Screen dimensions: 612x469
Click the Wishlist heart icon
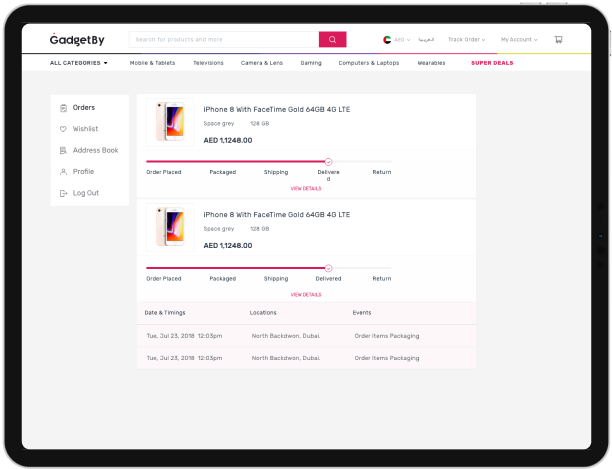coord(63,129)
